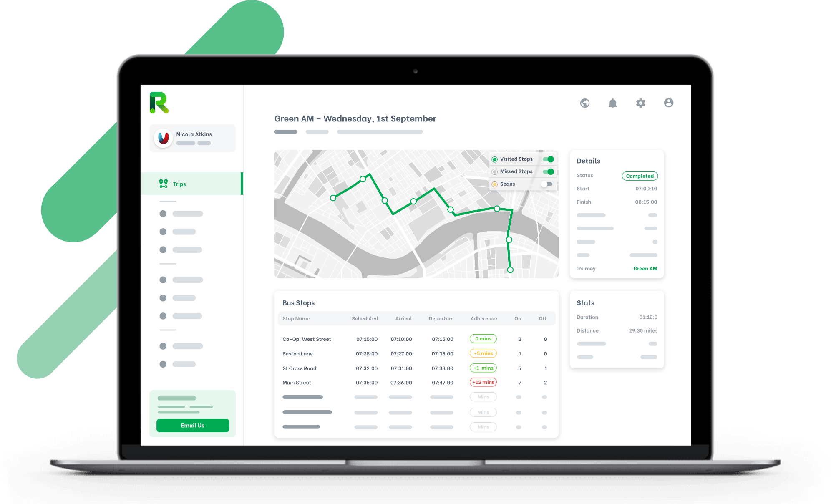Enable the Scans overlay toggle
Image resolution: width=831 pixels, height=504 pixels.
coord(546,184)
